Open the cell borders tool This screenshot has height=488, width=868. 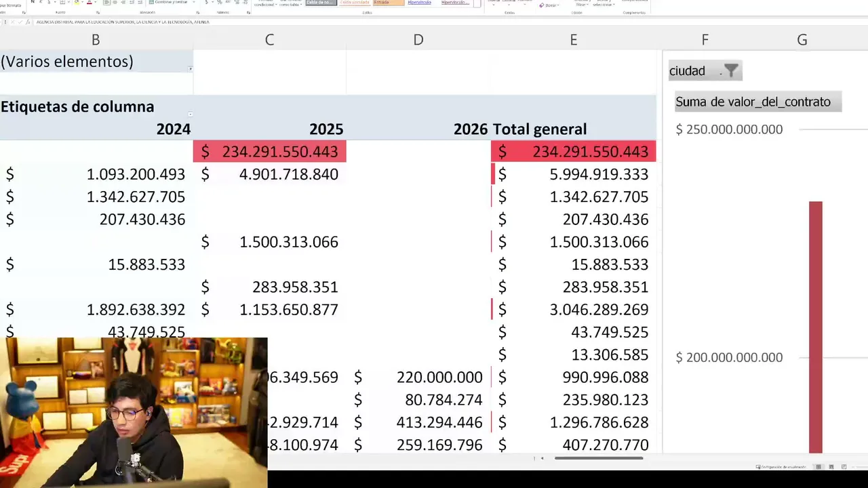pyautogui.click(x=62, y=2)
